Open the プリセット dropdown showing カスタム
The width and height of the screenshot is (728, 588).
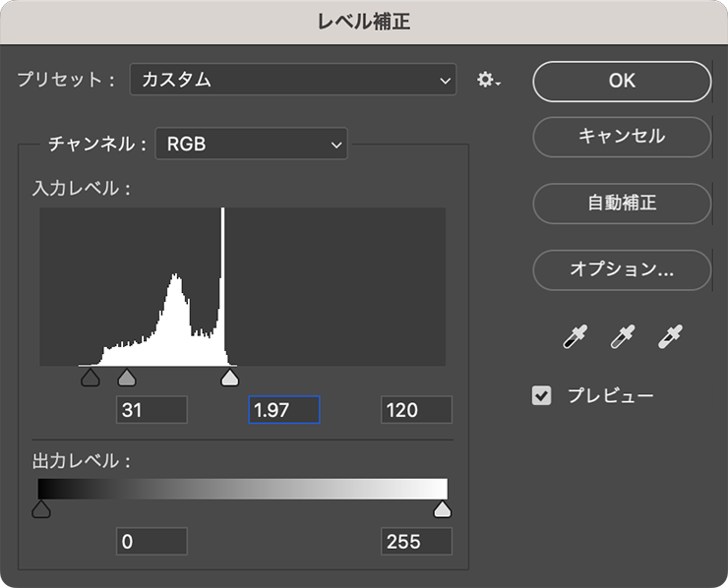coord(293,80)
